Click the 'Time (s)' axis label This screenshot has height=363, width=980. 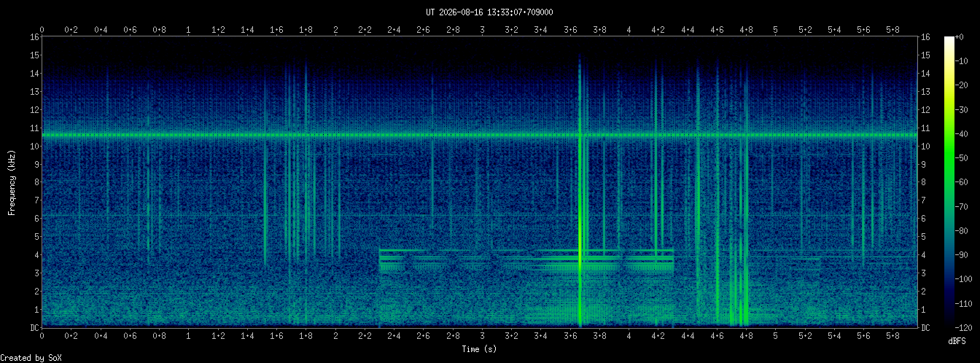[479, 350]
